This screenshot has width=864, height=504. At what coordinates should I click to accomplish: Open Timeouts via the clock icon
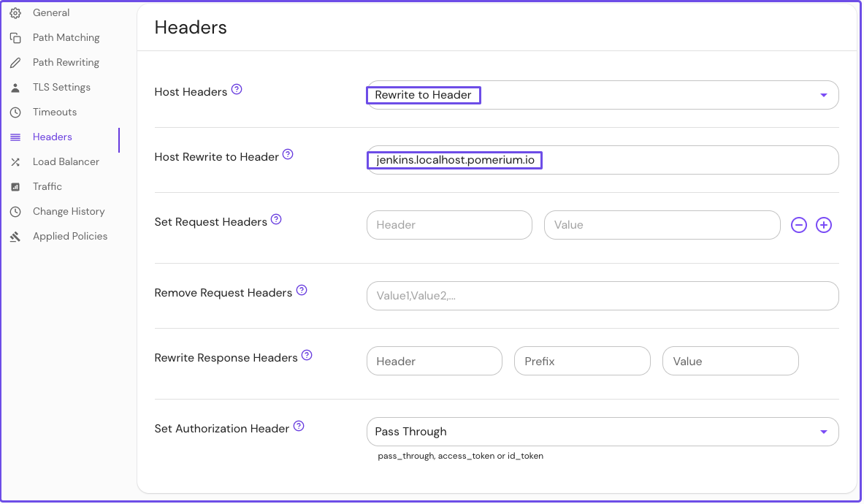15,112
